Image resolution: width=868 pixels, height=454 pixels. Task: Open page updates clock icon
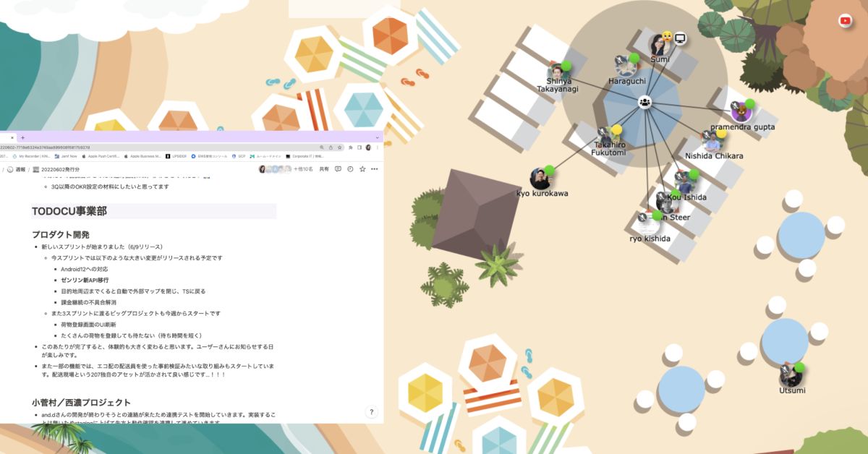coord(350,169)
